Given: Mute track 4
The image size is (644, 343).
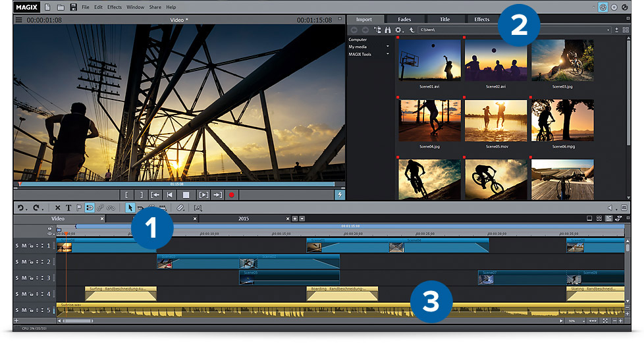Looking at the screenshot, I should point(24,294).
